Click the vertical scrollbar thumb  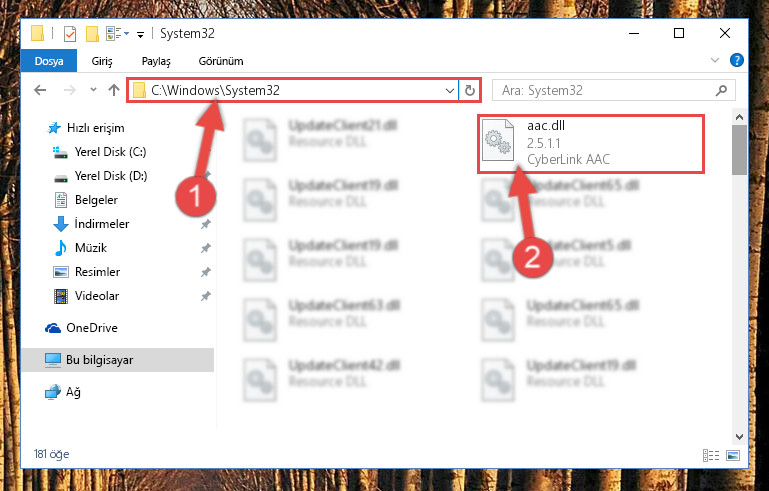click(739, 150)
